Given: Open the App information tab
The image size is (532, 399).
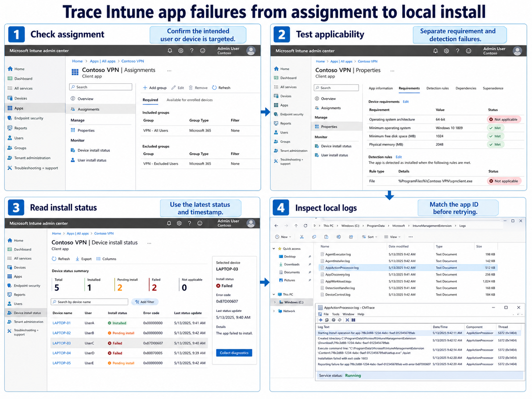Looking at the screenshot, I should click(x=381, y=88).
